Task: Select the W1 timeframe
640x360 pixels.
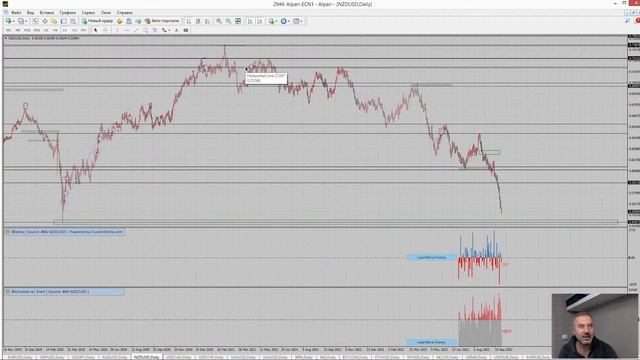Action: [74, 30]
